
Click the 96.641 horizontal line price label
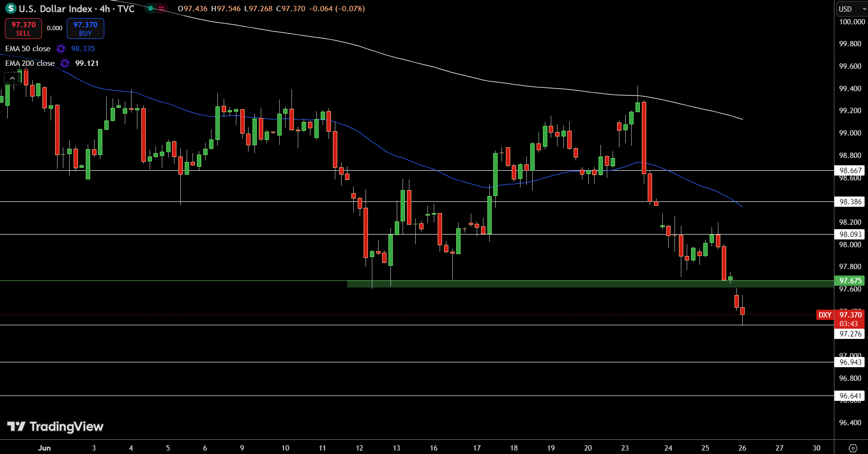pos(850,396)
